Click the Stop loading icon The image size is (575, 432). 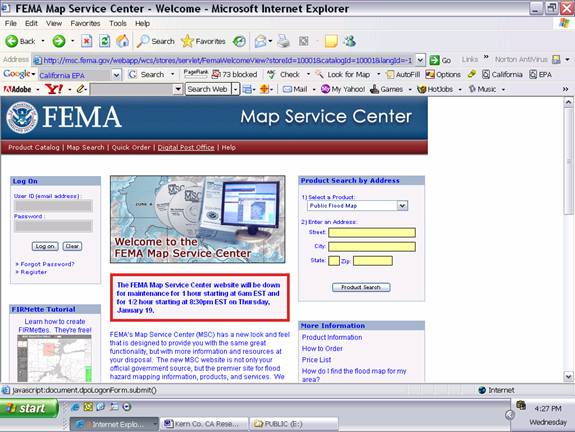pyautogui.click(x=87, y=41)
